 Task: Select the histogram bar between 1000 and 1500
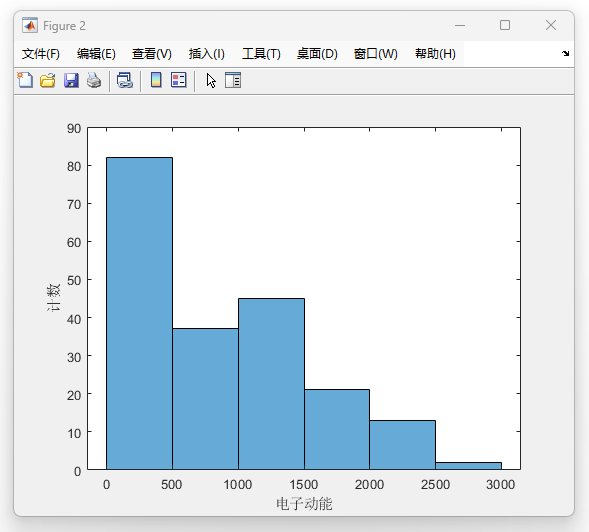(272, 384)
